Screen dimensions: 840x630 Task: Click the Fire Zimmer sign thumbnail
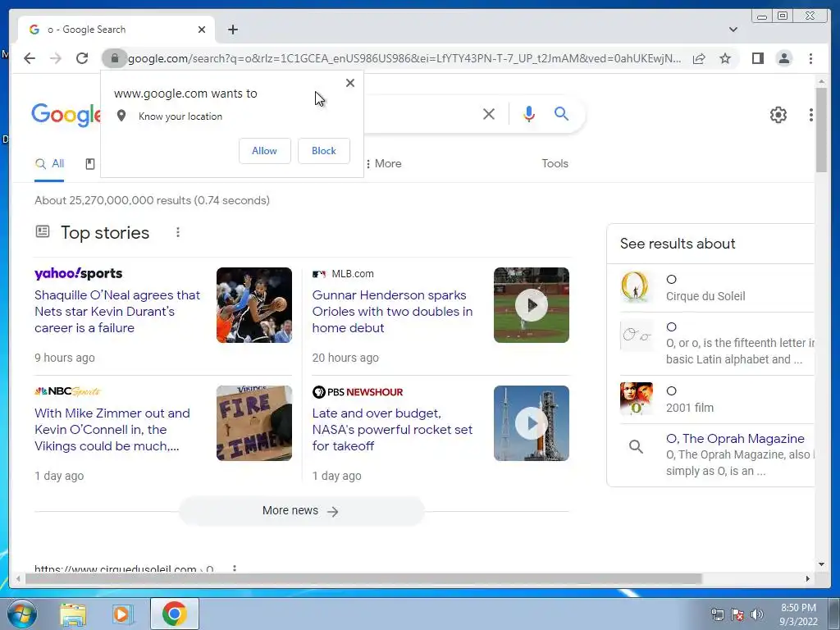[x=254, y=423]
